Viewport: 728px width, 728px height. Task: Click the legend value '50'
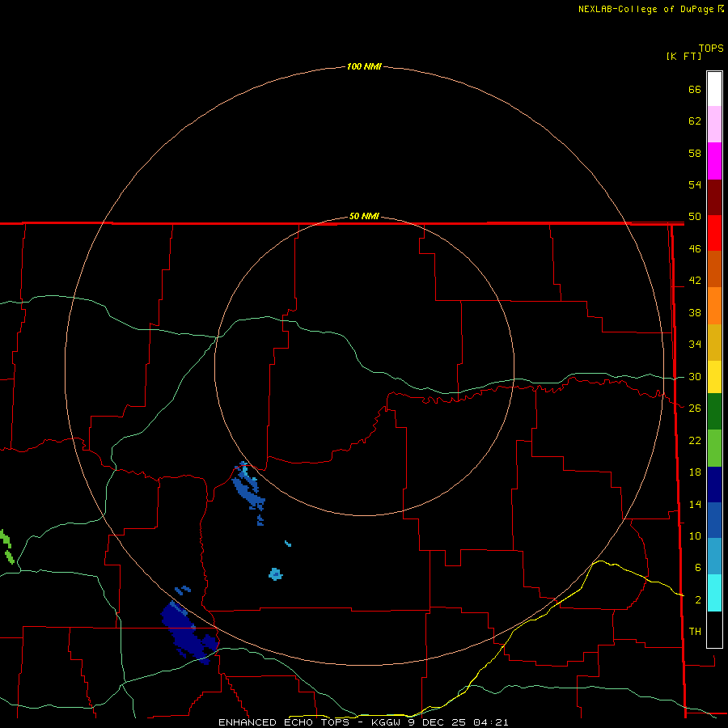pyautogui.click(x=695, y=216)
